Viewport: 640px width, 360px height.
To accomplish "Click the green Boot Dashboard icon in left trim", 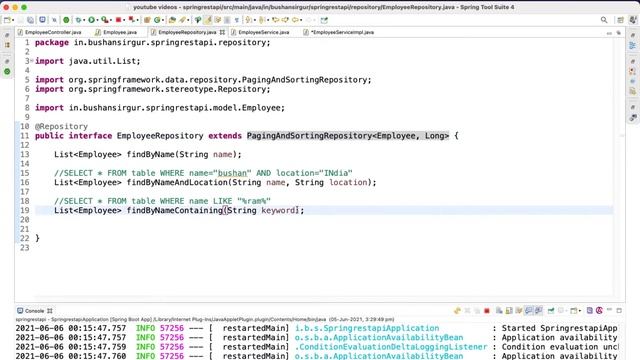I will click(7, 71).
